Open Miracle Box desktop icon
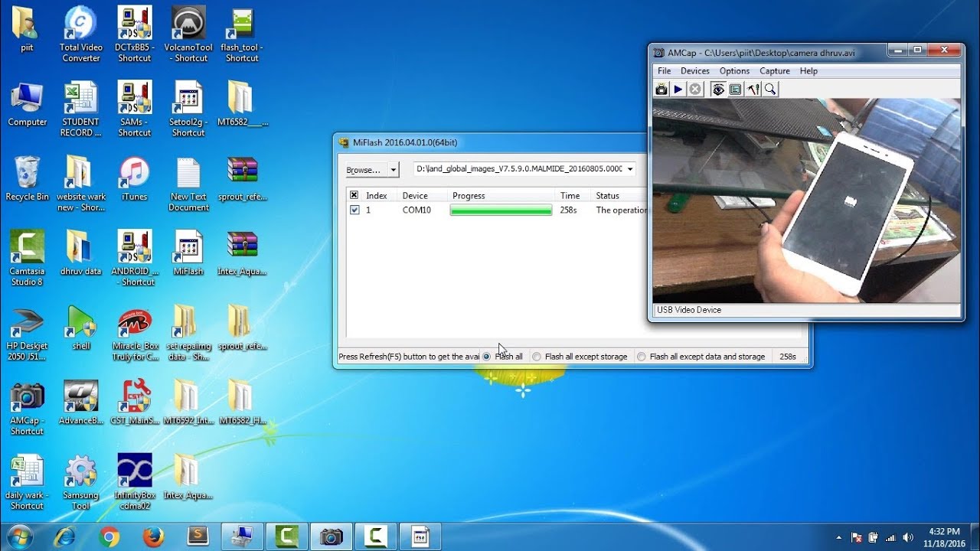Image resolution: width=980 pixels, height=551 pixels. [135, 334]
